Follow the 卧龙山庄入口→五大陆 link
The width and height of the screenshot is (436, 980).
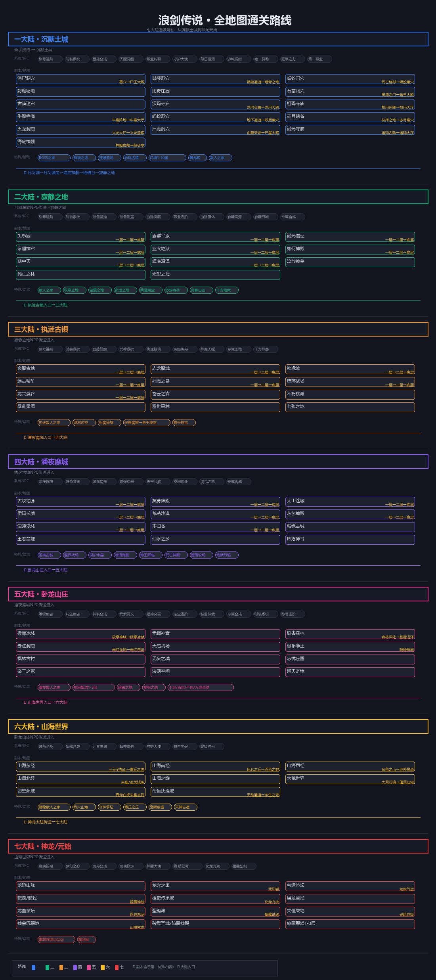(46, 570)
